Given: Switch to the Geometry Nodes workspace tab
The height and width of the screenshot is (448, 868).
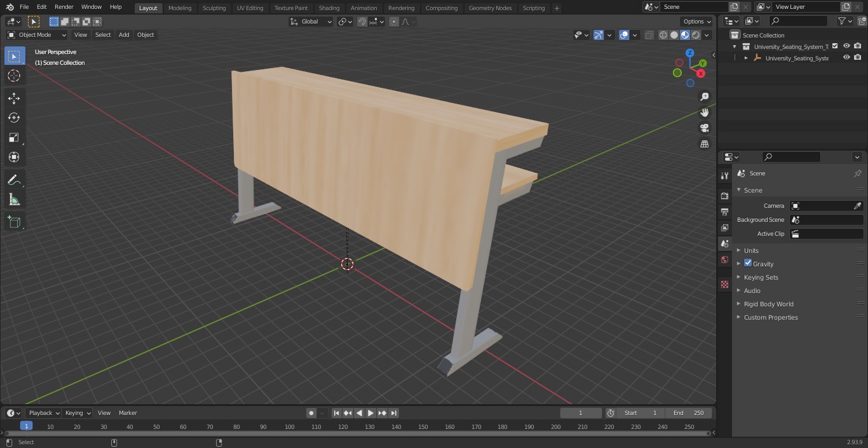Looking at the screenshot, I should (x=490, y=8).
